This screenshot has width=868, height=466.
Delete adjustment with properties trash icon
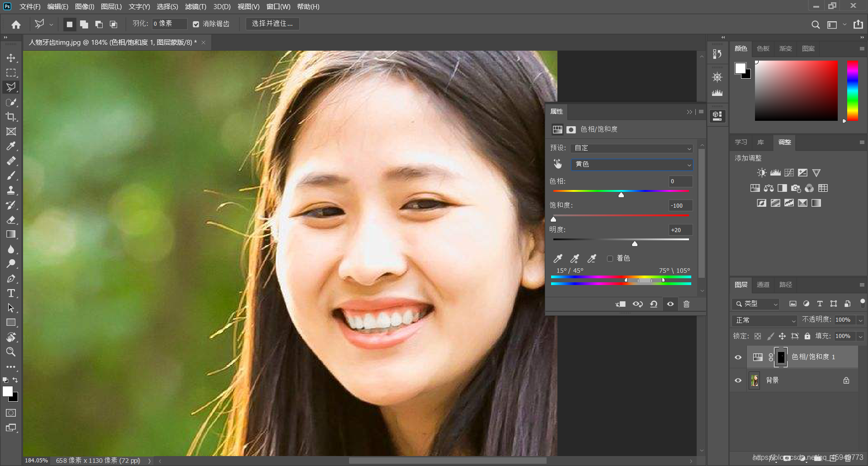pyautogui.click(x=686, y=304)
